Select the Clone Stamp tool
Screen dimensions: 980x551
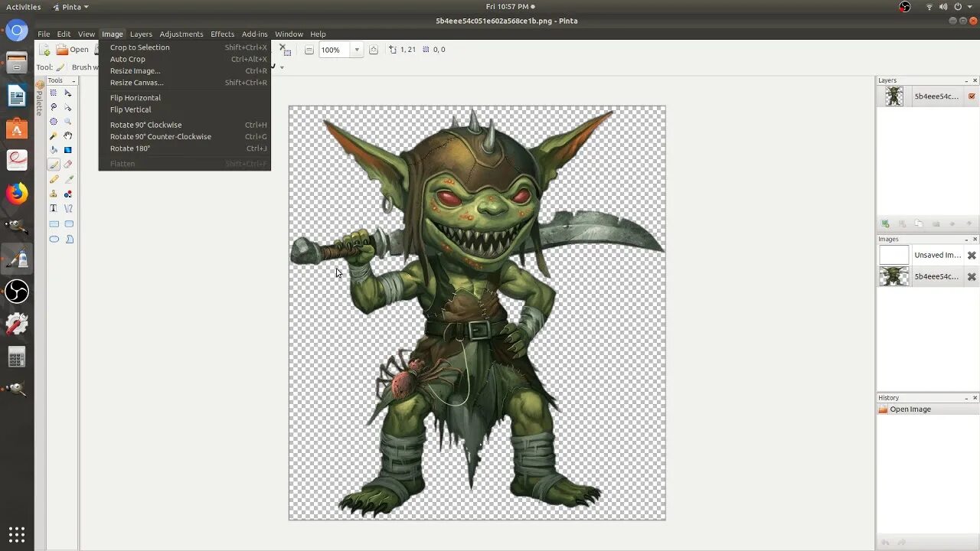[x=54, y=194]
